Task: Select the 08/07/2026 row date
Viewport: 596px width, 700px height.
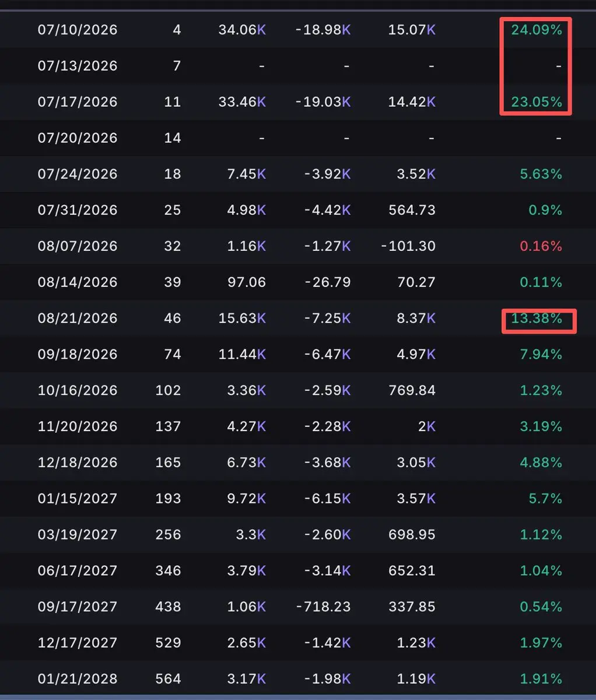Action: (78, 246)
